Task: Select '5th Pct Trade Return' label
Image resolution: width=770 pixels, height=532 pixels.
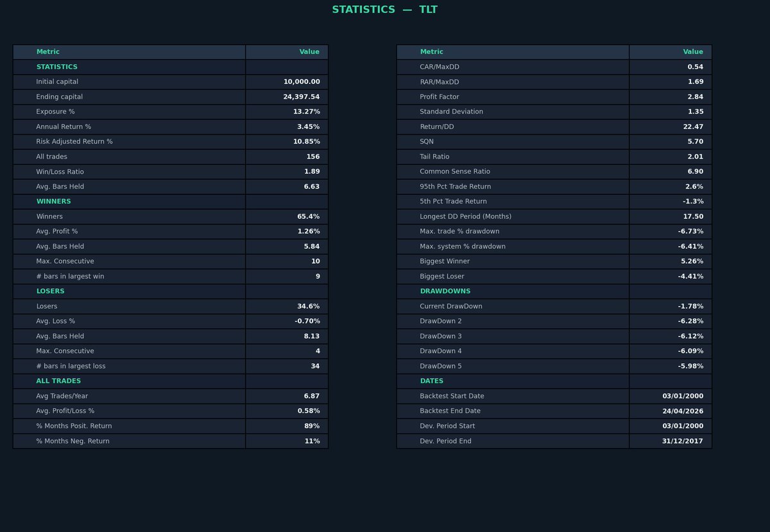Action: [454, 202]
